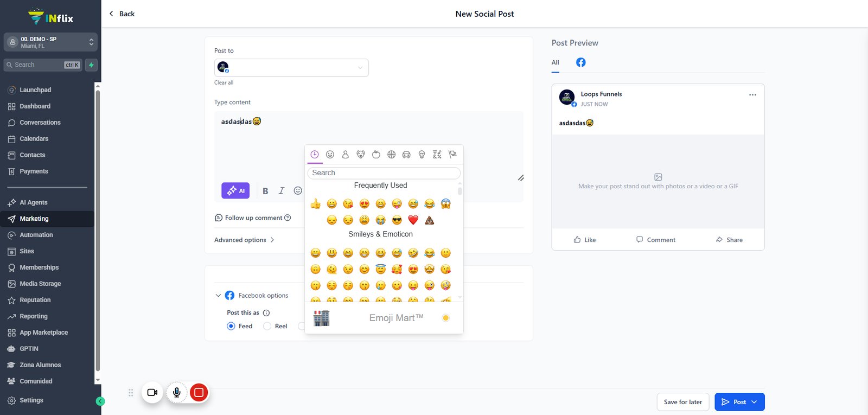The height and width of the screenshot is (415, 868).
Task: Click the emoji picker scrollbar
Action: [x=460, y=191]
